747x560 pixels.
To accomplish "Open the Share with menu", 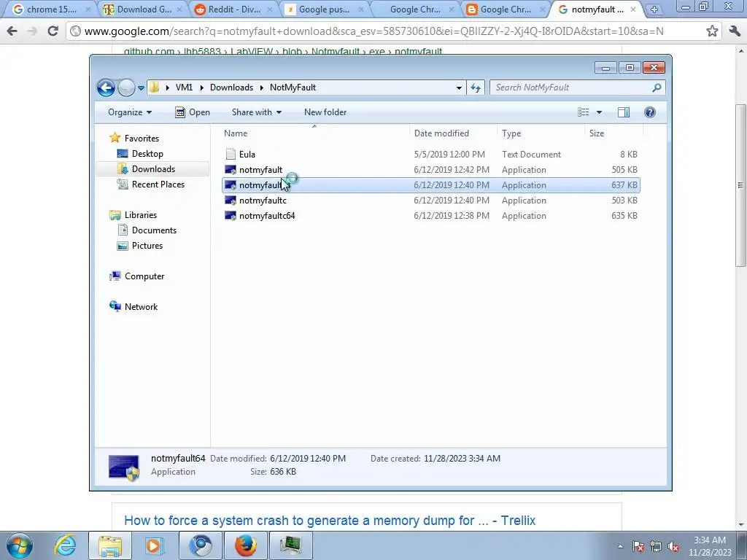I will click(x=256, y=112).
